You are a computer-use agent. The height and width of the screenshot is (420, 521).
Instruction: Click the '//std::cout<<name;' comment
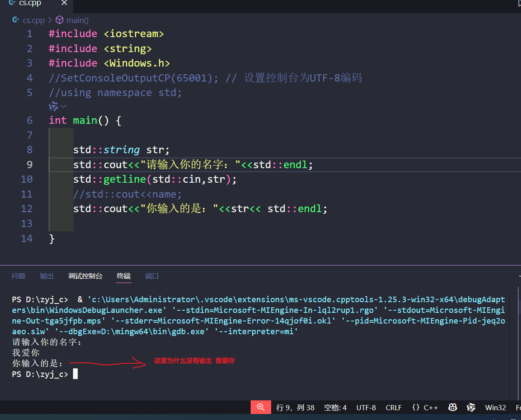tap(127, 194)
